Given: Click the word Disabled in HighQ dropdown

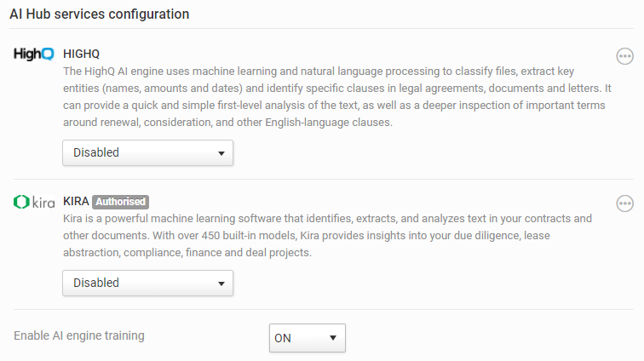Looking at the screenshot, I should pyautogui.click(x=96, y=153).
